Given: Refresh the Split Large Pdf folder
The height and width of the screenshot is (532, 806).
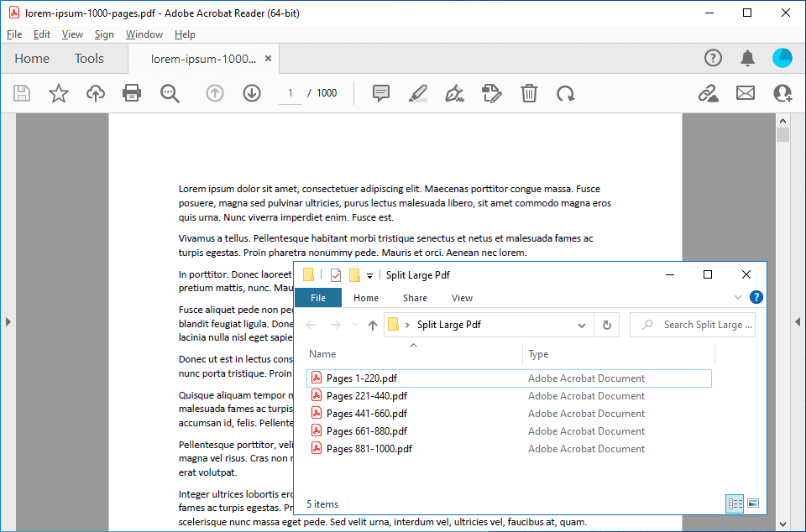Looking at the screenshot, I should pyautogui.click(x=606, y=325).
